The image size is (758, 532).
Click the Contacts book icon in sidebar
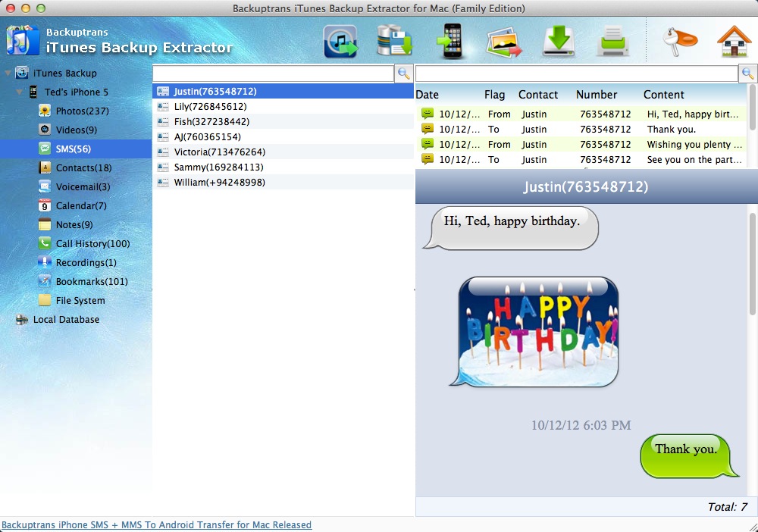45,167
